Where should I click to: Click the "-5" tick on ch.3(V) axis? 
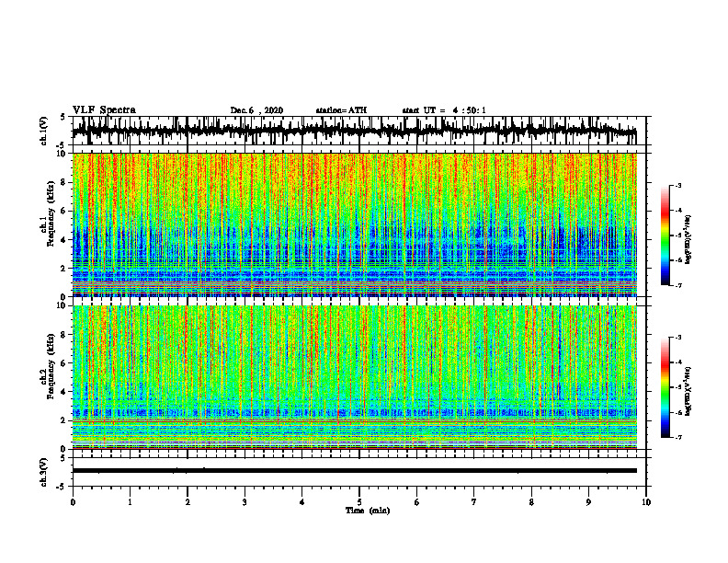[62, 487]
